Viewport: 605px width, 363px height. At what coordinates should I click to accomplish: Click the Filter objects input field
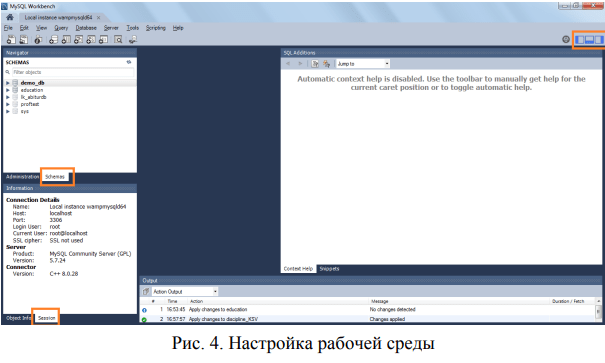[x=73, y=72]
